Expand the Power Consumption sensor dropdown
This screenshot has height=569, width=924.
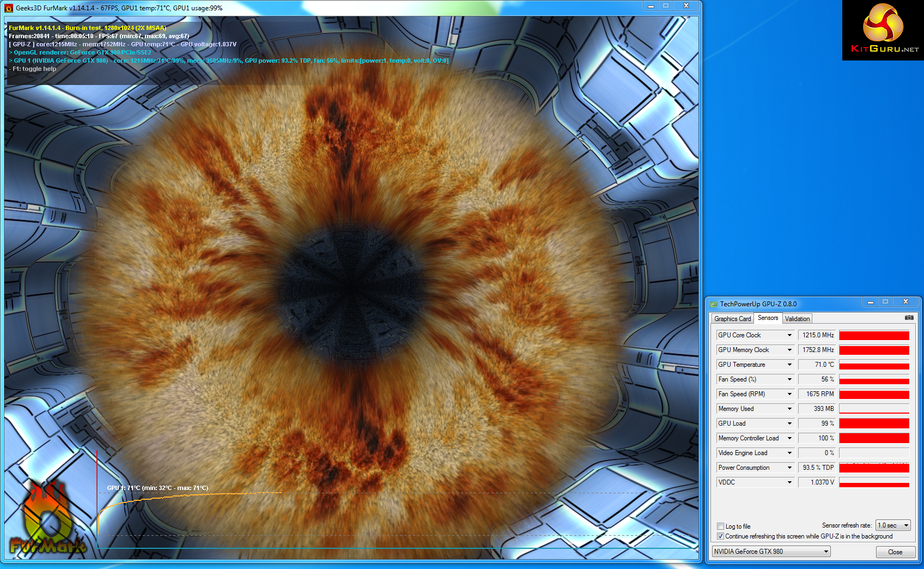pos(789,468)
